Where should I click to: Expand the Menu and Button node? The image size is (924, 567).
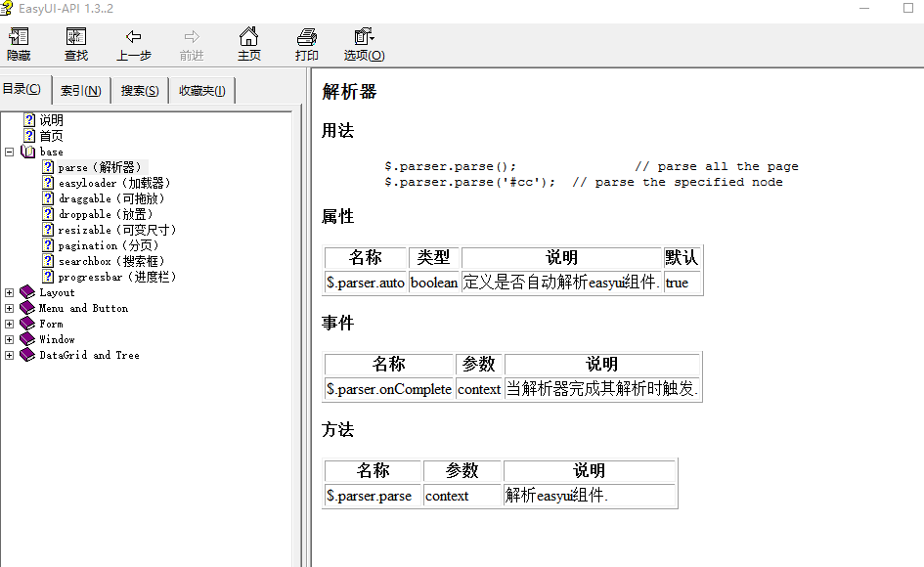point(9,307)
